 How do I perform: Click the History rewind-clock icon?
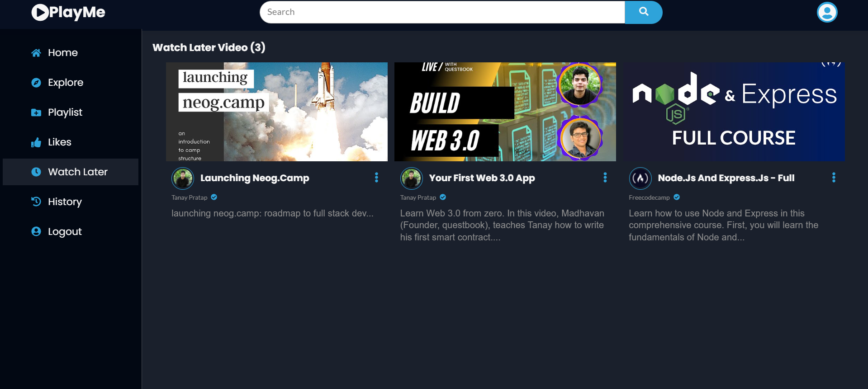(x=36, y=202)
